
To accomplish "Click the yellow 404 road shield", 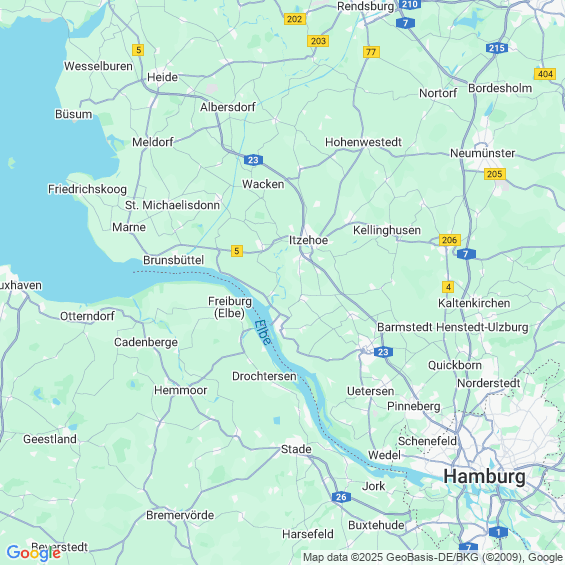I will point(545,74).
